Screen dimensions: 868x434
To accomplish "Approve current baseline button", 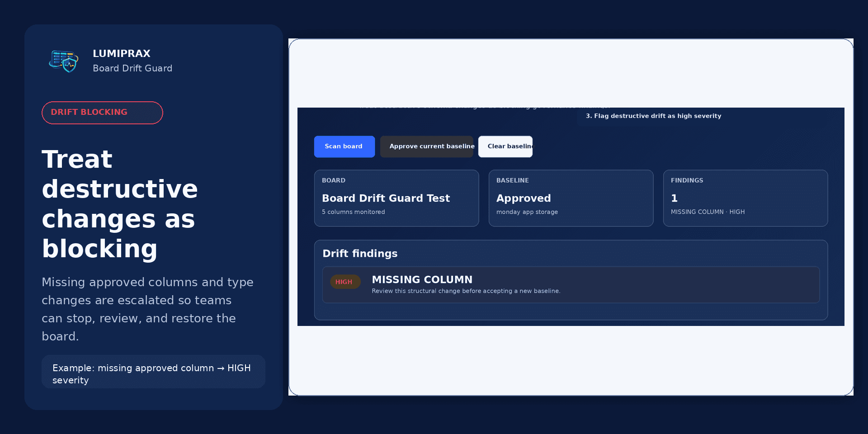I will point(427,146).
